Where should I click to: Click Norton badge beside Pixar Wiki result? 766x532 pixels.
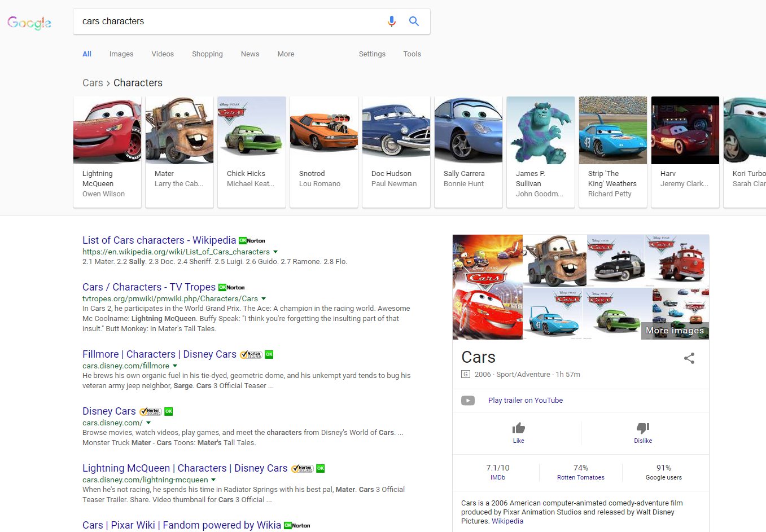tap(297, 525)
